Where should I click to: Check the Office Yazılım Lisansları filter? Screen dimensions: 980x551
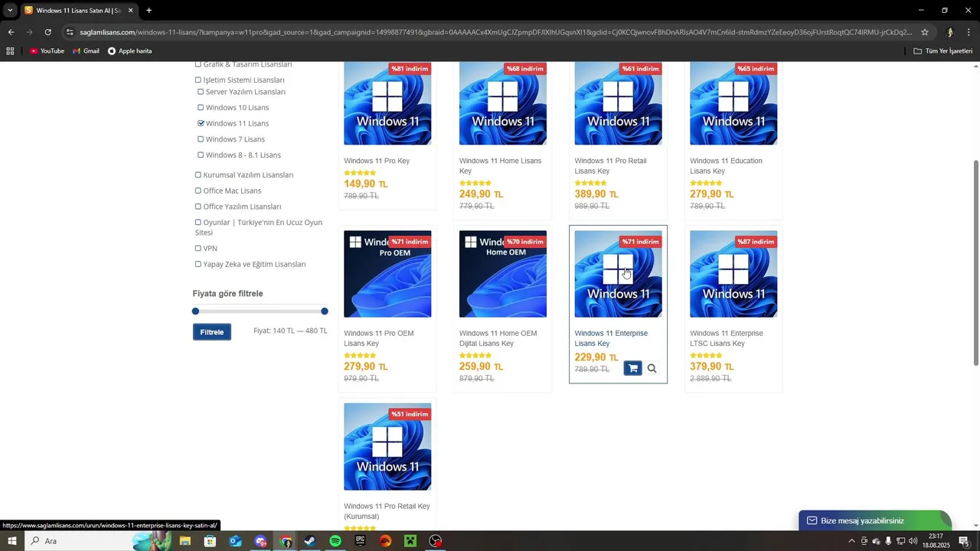pos(198,207)
